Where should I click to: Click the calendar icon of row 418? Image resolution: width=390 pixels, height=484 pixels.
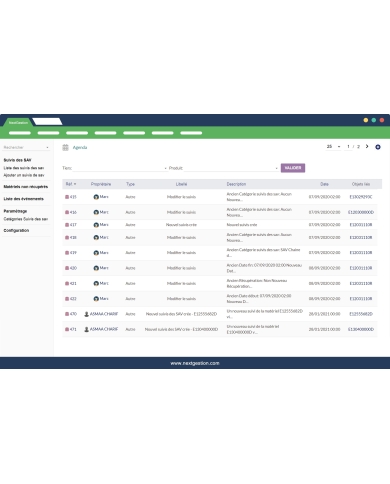pos(67,238)
